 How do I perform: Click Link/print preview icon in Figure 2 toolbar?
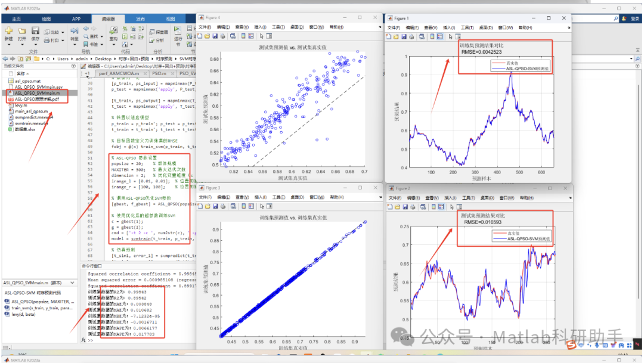point(423,207)
